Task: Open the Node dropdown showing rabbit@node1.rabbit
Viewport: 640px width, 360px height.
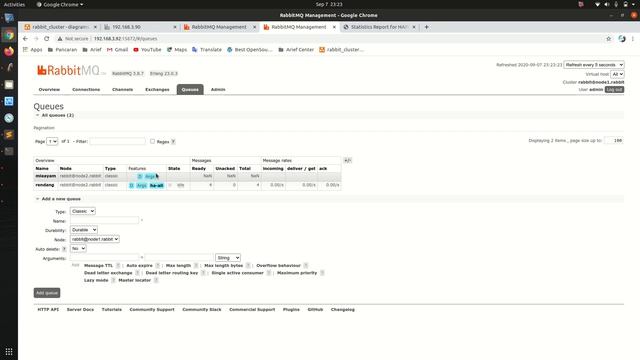Action: point(95,239)
